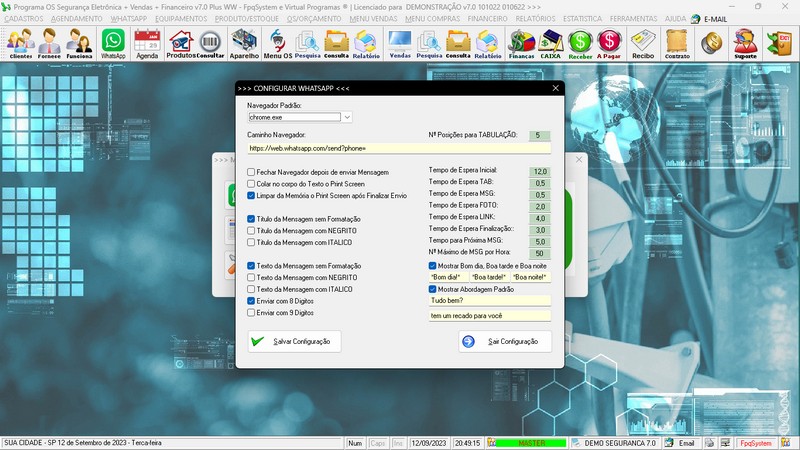Viewport: 800px width, 450px height.
Task: Open the EQUIPAMENTOS menu
Action: click(181, 19)
